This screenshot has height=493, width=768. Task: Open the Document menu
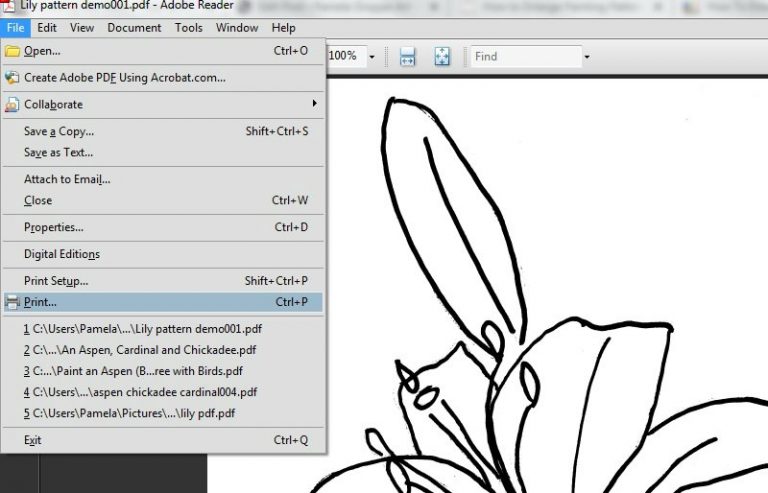[134, 28]
